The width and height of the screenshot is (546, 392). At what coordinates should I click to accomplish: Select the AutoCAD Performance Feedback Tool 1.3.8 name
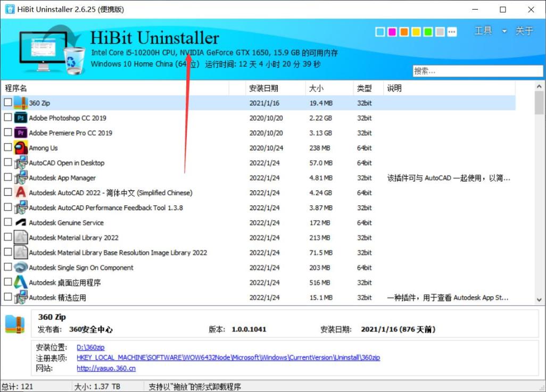(106, 208)
